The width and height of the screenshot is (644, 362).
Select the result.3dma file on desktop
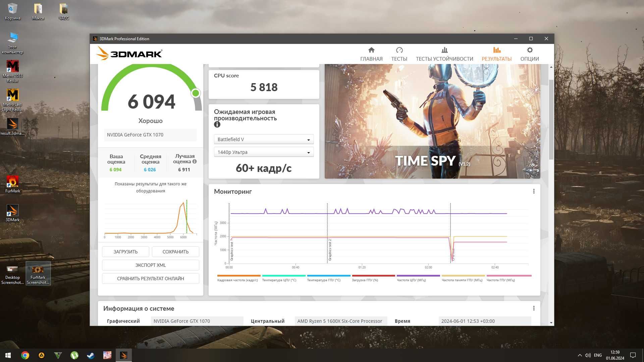click(x=13, y=126)
